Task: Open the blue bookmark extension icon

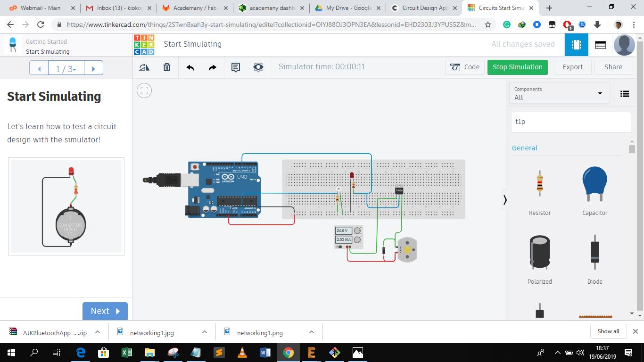Action: coord(537,25)
